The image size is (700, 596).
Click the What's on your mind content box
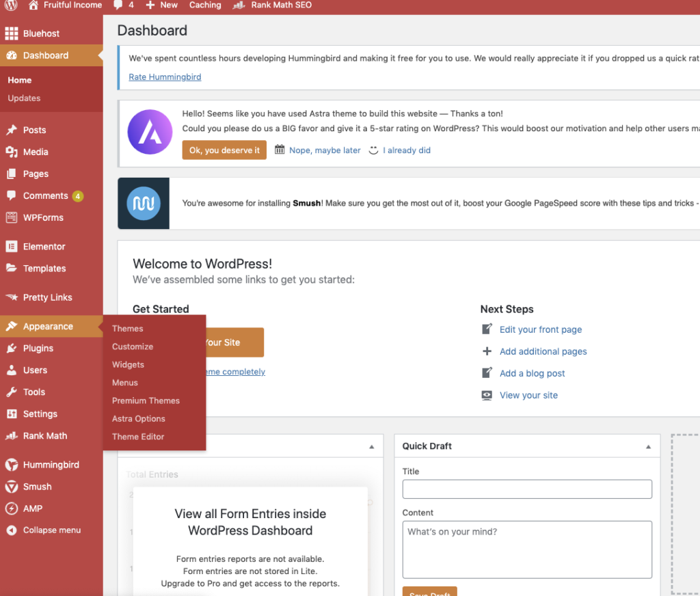coord(527,550)
